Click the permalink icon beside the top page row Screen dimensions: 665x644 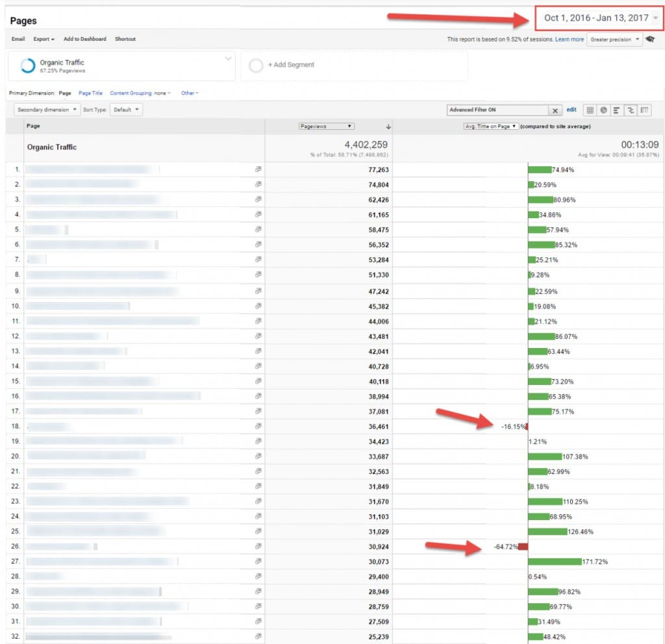tap(258, 169)
